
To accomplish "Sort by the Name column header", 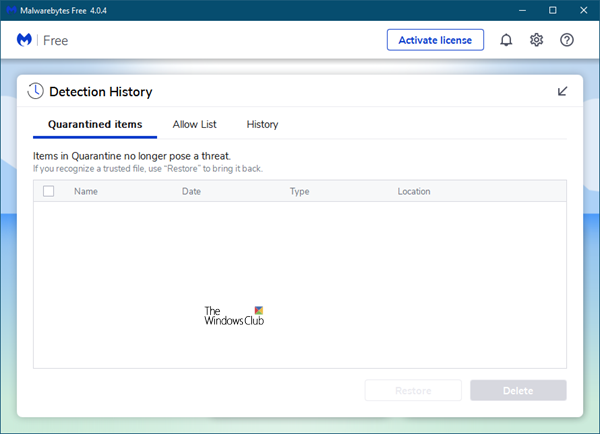I will (x=86, y=191).
